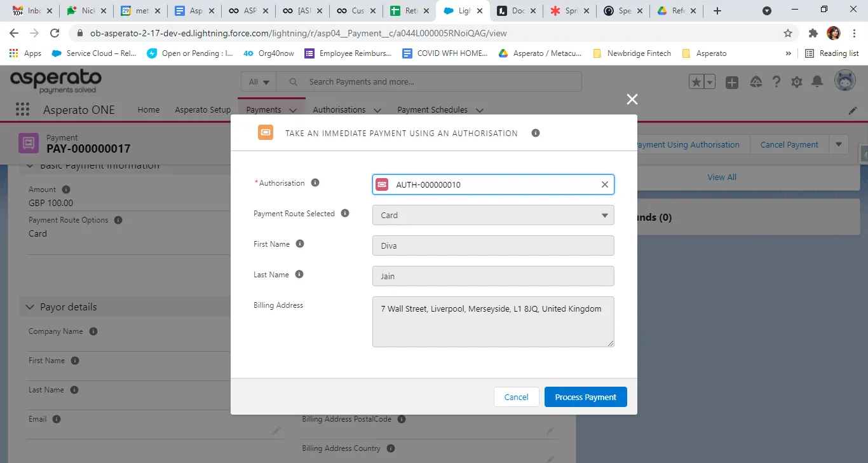Click the Process Payment button
Screen dimensions: 868x463
(586, 397)
